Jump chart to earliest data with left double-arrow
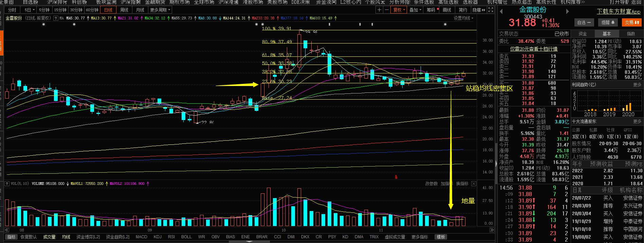The height and width of the screenshot is (243, 644). pos(6,230)
